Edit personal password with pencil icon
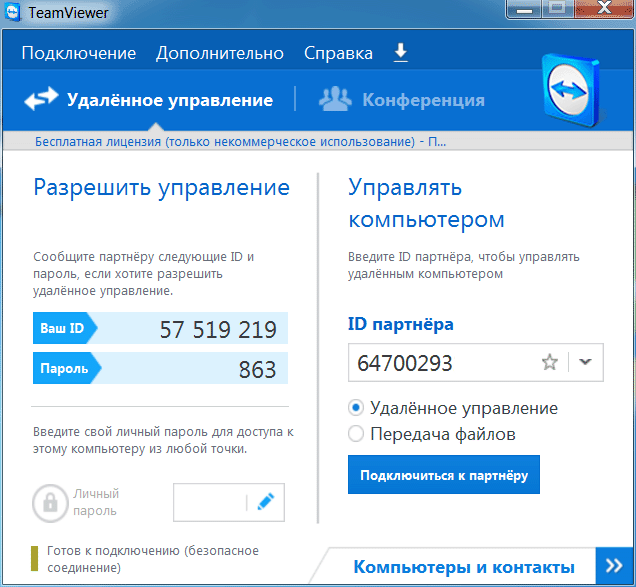Screen dimensions: 636x587 point(266,502)
